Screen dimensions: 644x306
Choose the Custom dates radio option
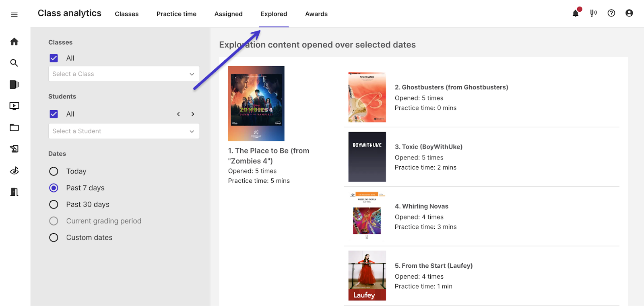(x=54, y=238)
